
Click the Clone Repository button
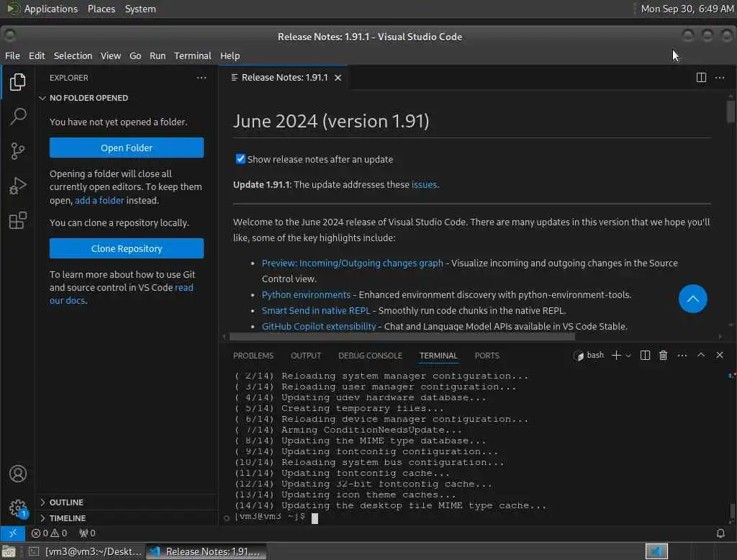coord(127,248)
